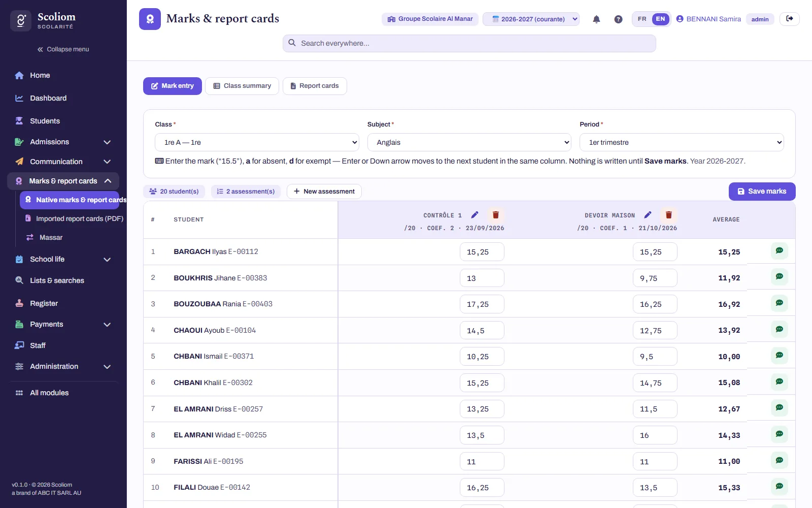Click the Groupe Scolaire Al Manar school chip

tap(430, 19)
